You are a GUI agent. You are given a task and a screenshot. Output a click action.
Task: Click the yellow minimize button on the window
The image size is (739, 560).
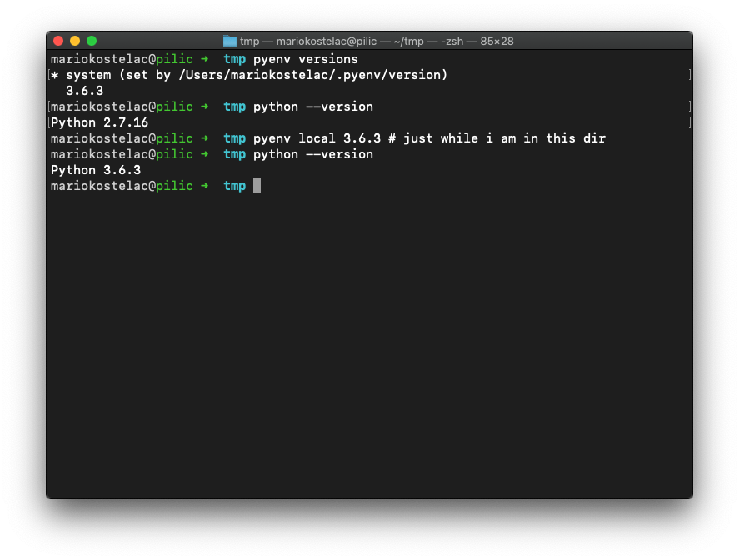pos(74,39)
